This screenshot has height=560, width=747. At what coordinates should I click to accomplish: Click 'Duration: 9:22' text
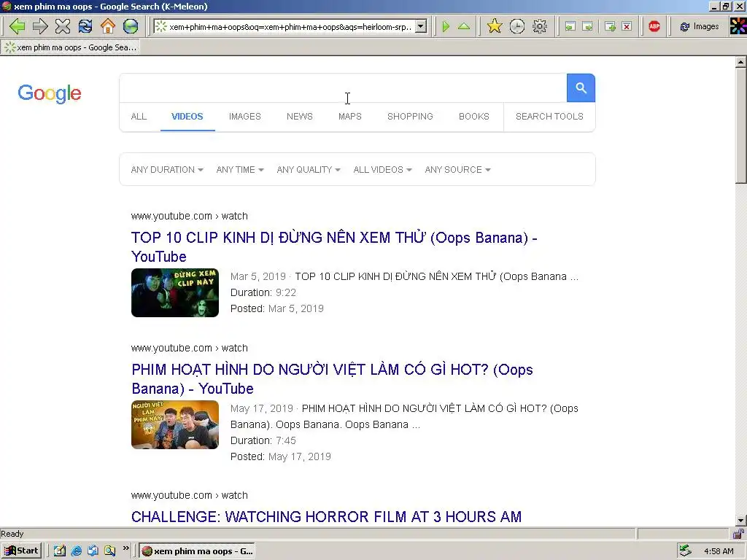263,293
